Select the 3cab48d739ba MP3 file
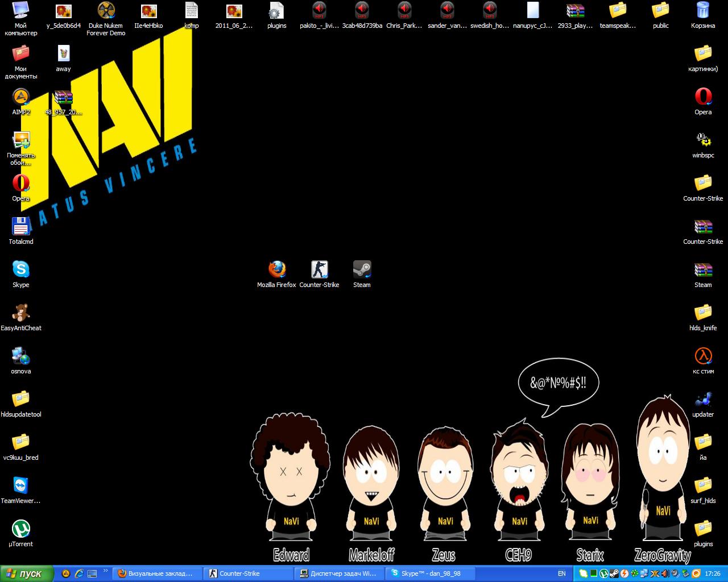The height and width of the screenshot is (582, 728). coord(362,15)
